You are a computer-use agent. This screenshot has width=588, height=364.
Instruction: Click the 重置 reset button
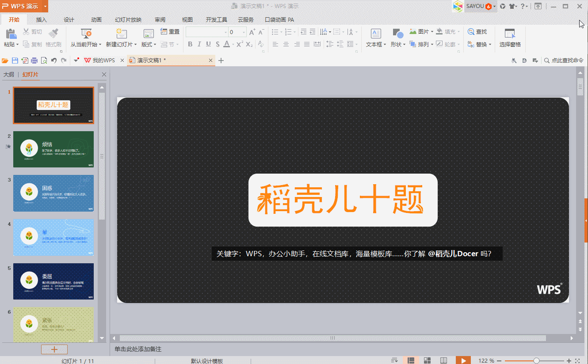coord(170,31)
